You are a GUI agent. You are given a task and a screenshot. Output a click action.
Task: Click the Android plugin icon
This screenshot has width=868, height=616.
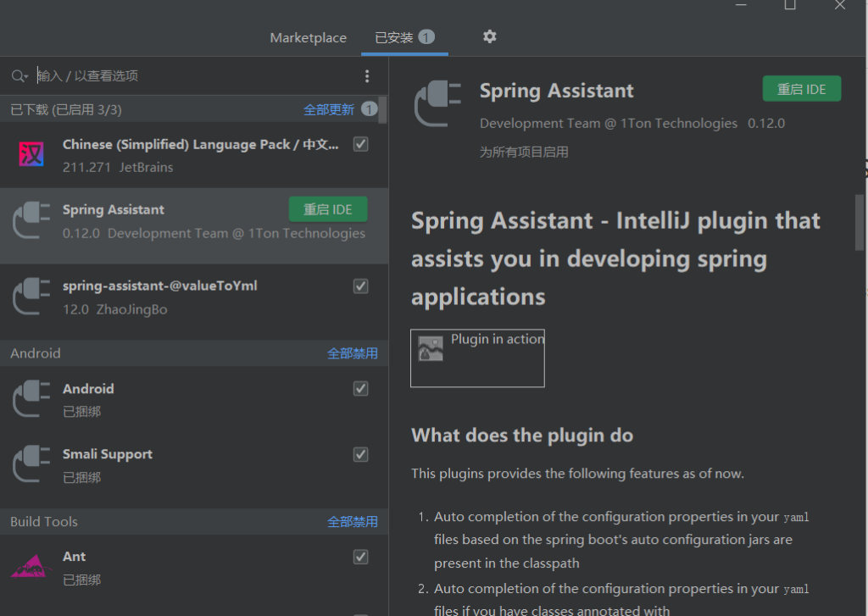31,399
